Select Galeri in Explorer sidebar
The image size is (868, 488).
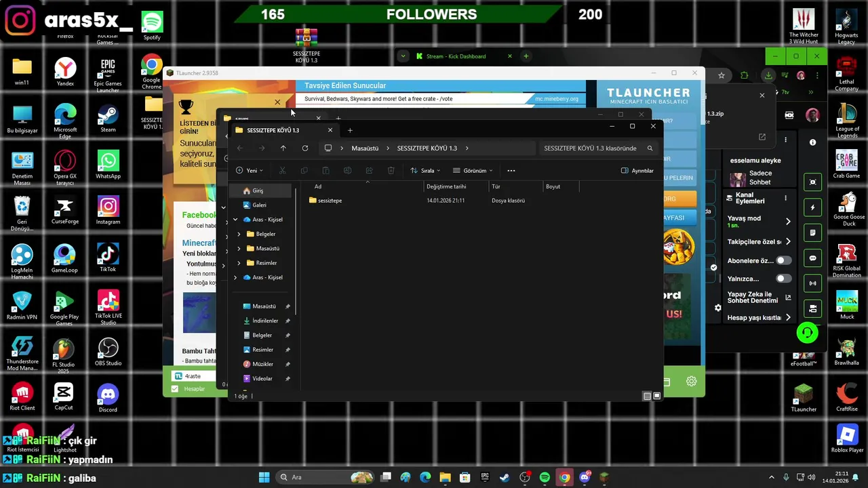[x=260, y=205]
